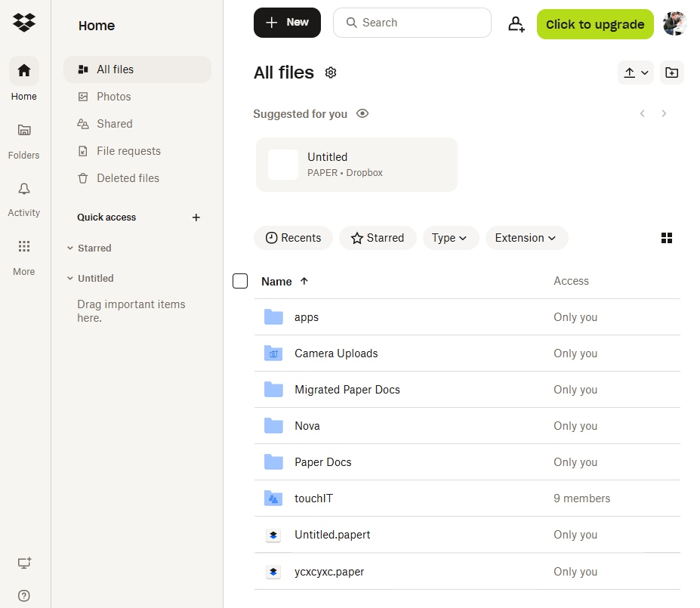This screenshot has height=608, width=700.
Task: Open the More apps grid
Action: coord(24,247)
